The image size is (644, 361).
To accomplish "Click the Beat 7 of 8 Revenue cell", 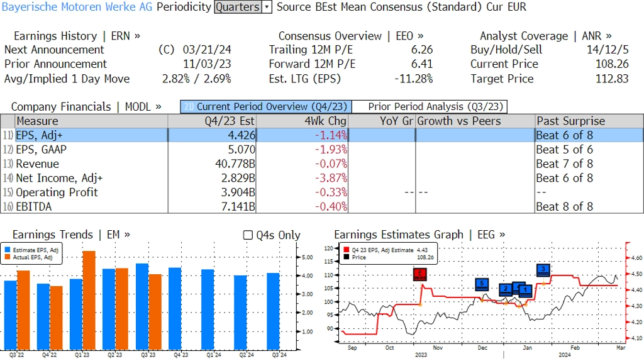I will [564, 164].
